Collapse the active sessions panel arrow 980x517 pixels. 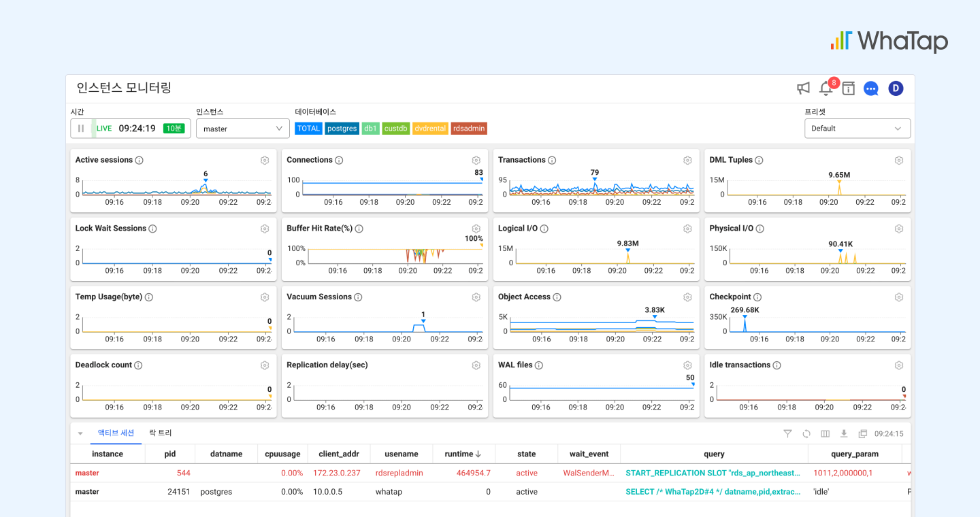80,433
